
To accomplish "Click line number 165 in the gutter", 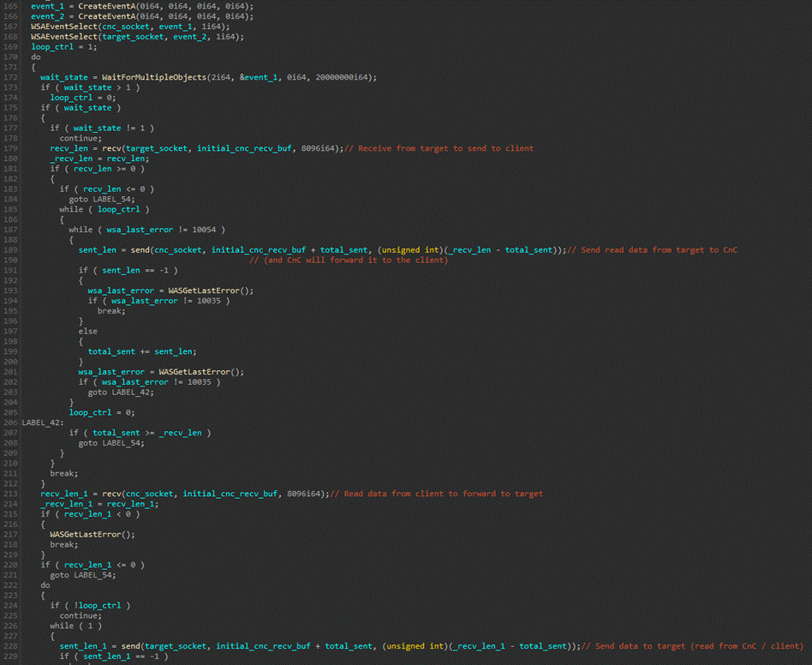I will (10, 6).
